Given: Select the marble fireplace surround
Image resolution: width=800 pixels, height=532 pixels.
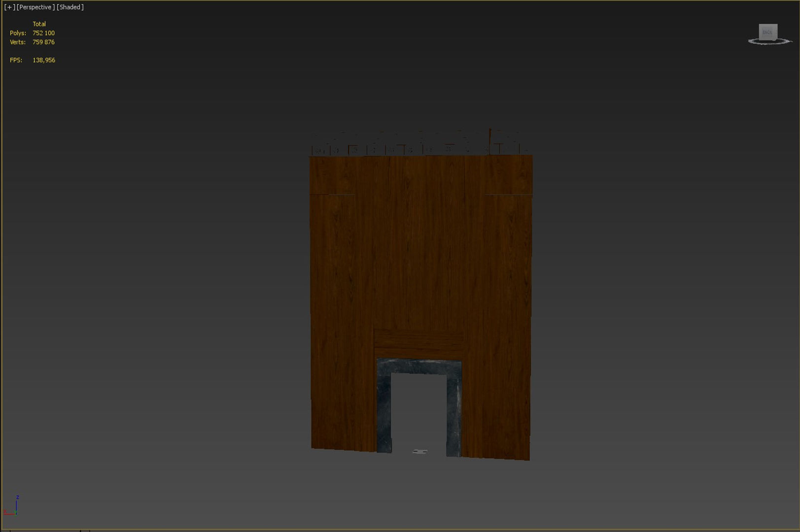Looking at the screenshot, I should 419,367.
